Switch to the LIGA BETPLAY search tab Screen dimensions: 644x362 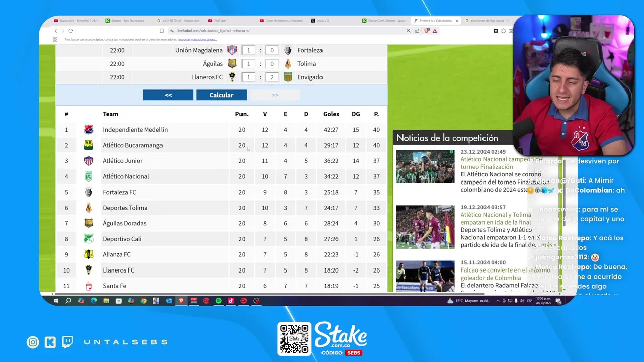(x=179, y=21)
